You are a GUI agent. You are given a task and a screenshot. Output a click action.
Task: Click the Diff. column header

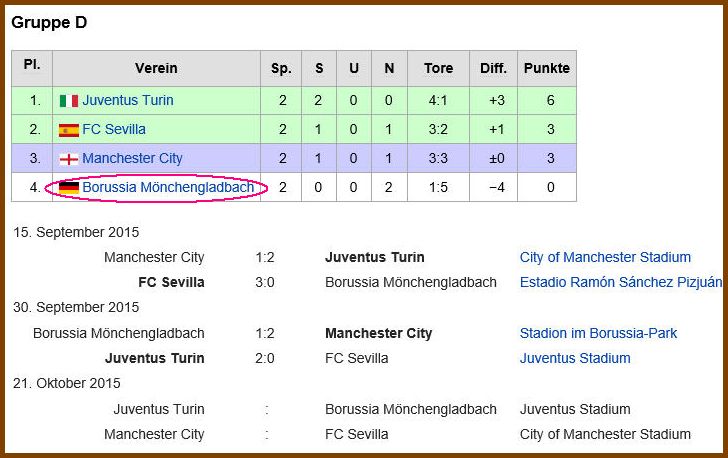coord(494,68)
